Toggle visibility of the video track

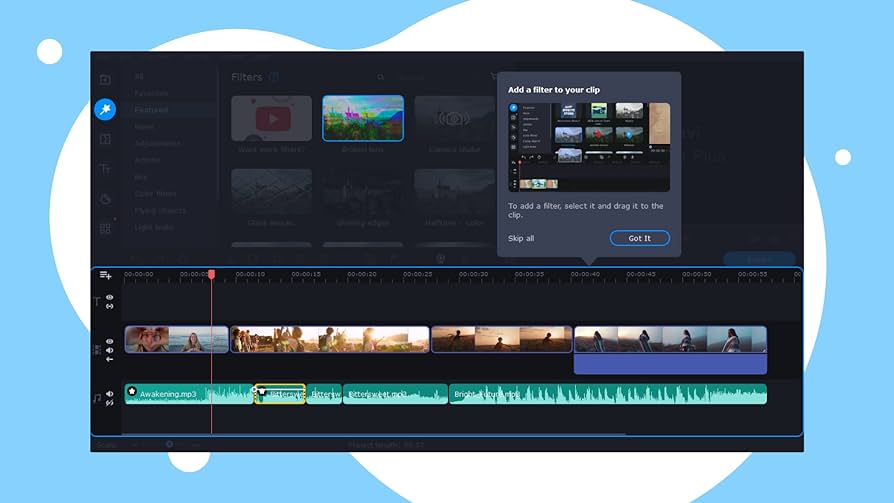(x=110, y=341)
